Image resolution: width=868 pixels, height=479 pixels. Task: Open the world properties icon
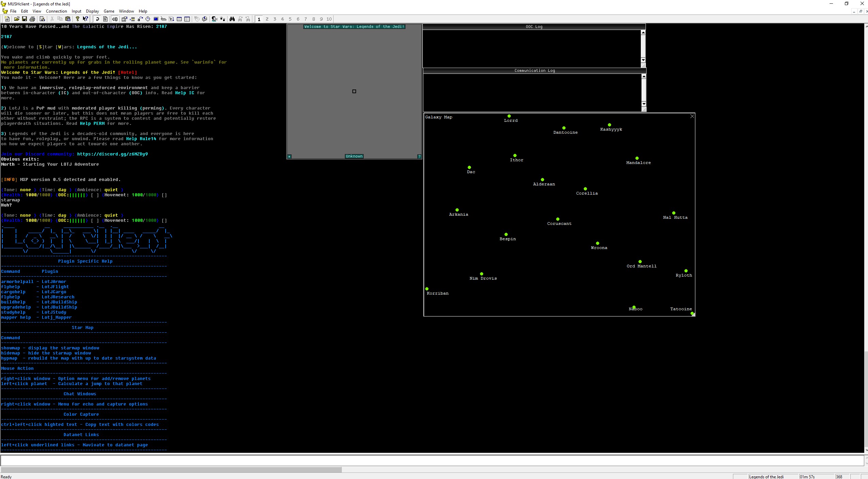pos(124,19)
